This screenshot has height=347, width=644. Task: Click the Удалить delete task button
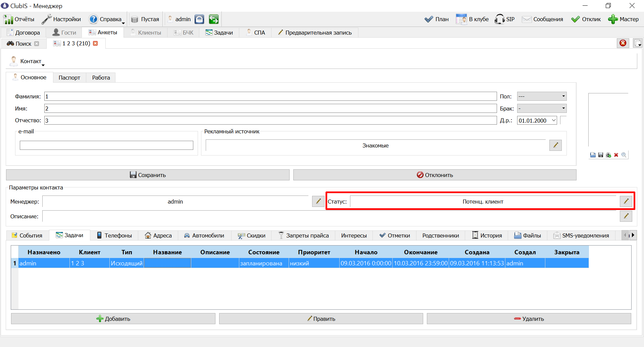(x=529, y=319)
